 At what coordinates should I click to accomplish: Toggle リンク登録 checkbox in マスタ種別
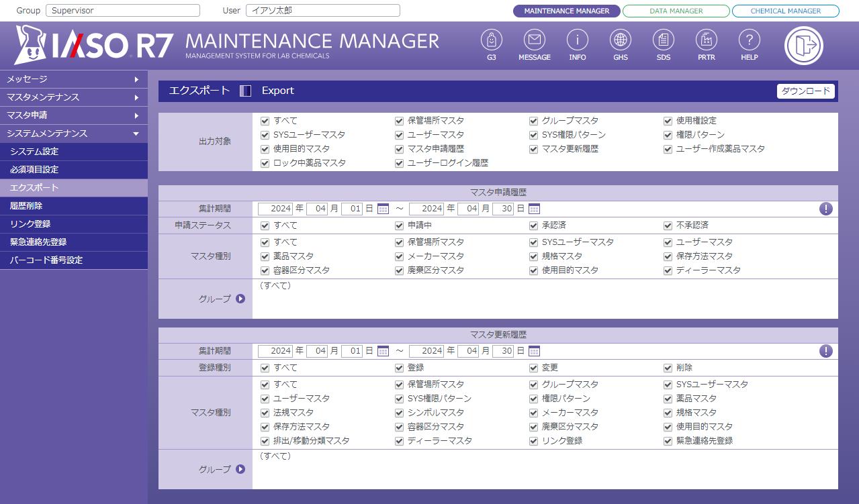[533, 441]
